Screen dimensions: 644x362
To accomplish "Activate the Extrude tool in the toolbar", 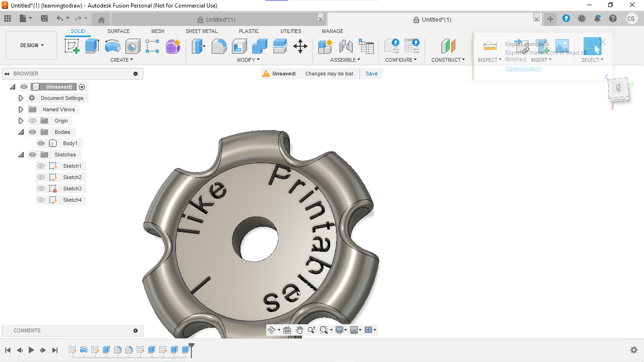I will (92, 46).
